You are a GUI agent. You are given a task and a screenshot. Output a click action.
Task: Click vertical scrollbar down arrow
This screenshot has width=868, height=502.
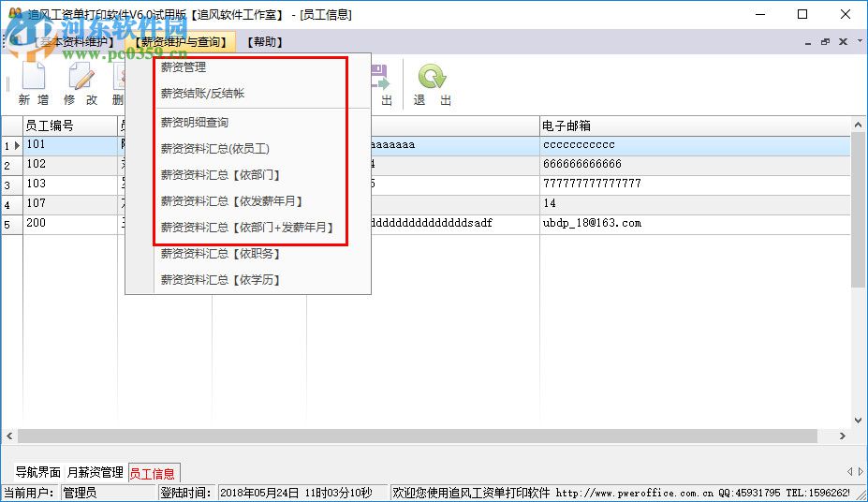[859, 421]
